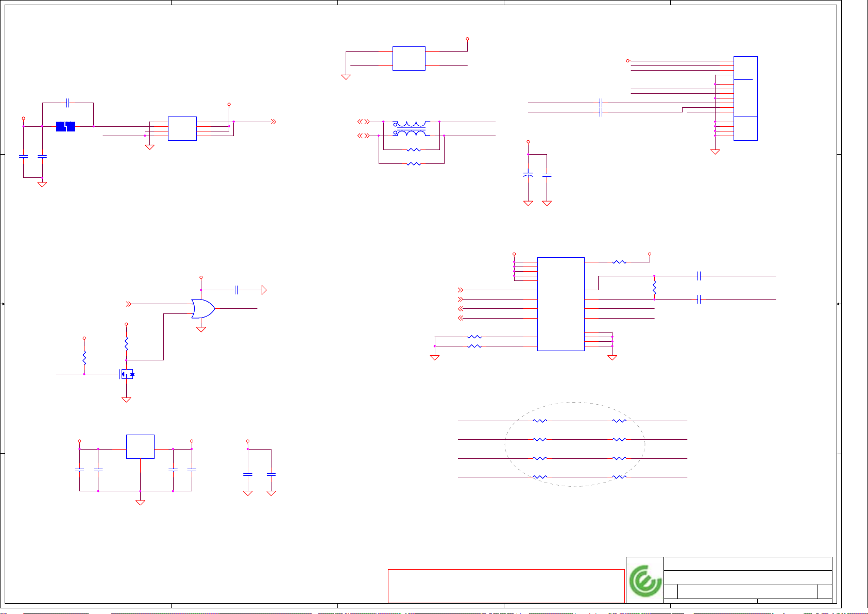Click the solid blue ferrite bead component
Viewport: 868px width, 614px height.
click(65, 126)
